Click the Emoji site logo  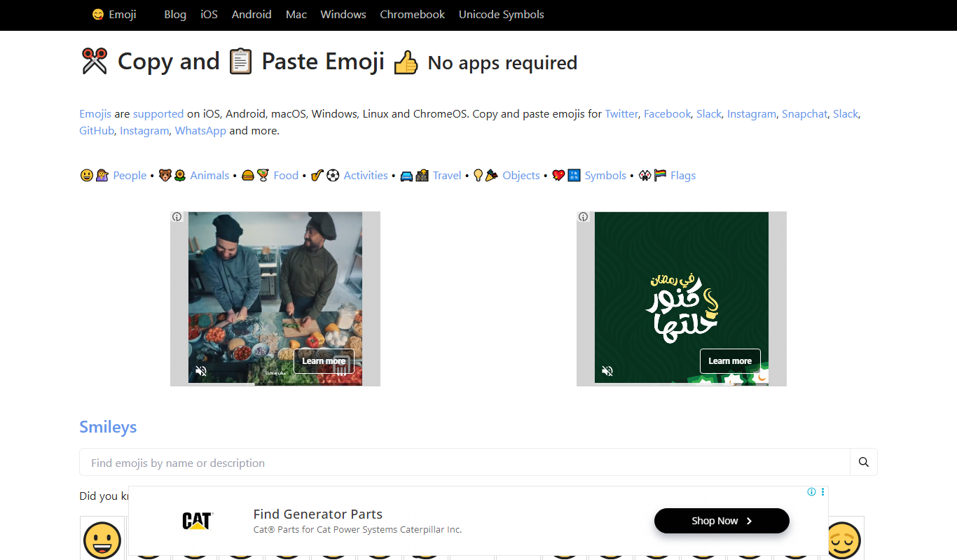click(114, 14)
